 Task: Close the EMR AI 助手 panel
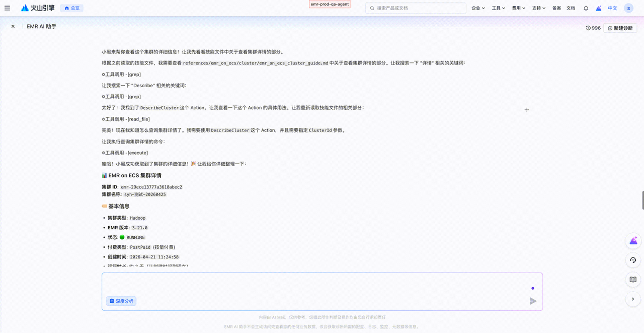[13, 27]
